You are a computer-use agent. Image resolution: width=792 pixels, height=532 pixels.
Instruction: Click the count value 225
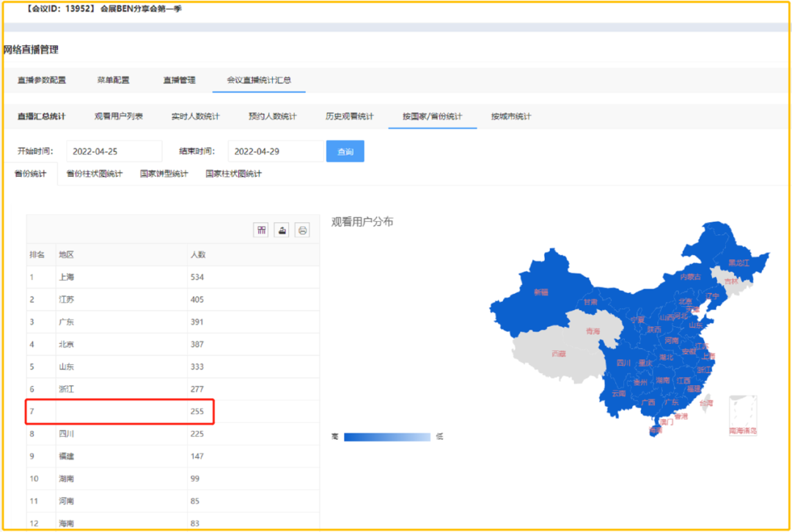coord(197,434)
